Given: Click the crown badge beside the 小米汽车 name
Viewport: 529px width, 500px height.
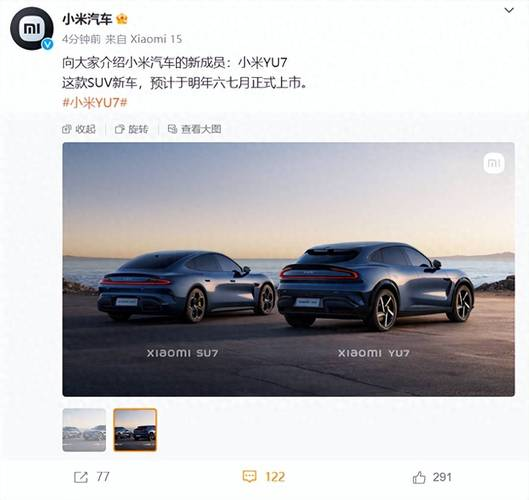Looking at the screenshot, I should coord(121,19).
